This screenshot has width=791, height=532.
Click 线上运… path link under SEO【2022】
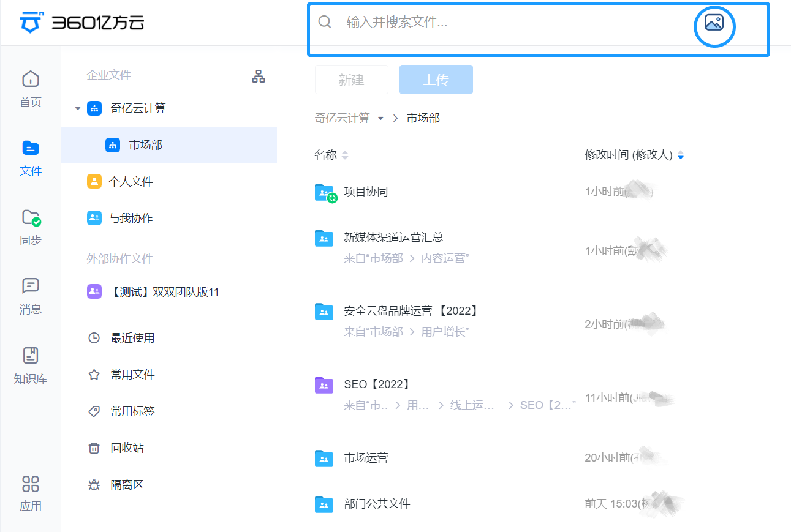point(472,405)
